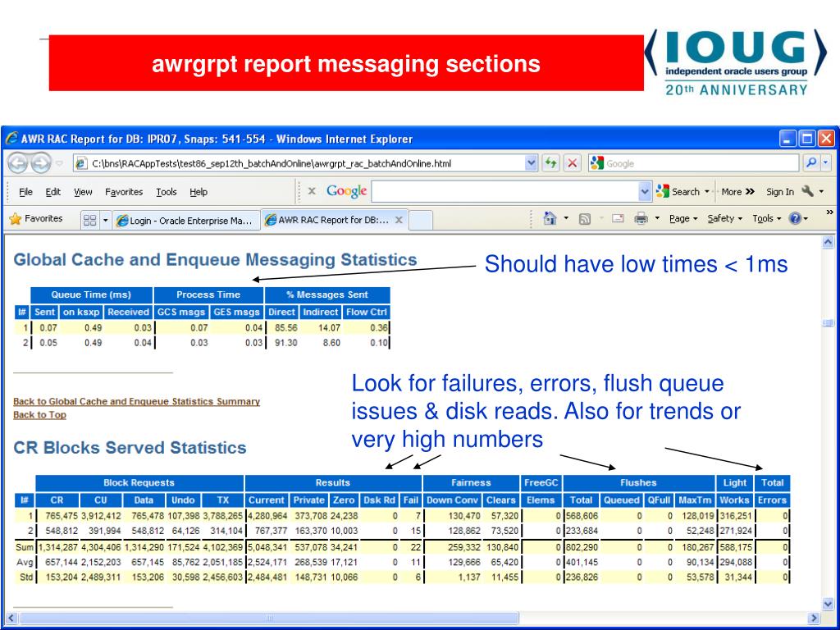Click the horizontal scrollbar thumb
Screen dimensions: 840x630
(269, 618)
